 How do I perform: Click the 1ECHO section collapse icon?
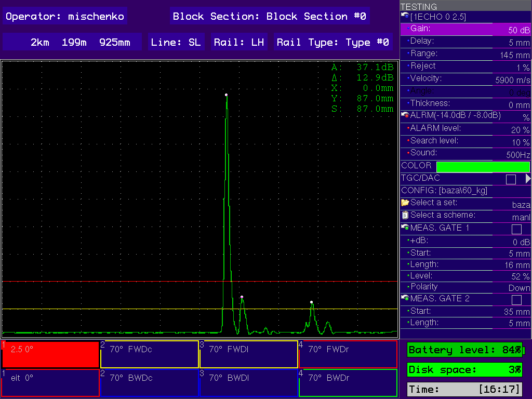(405, 17)
